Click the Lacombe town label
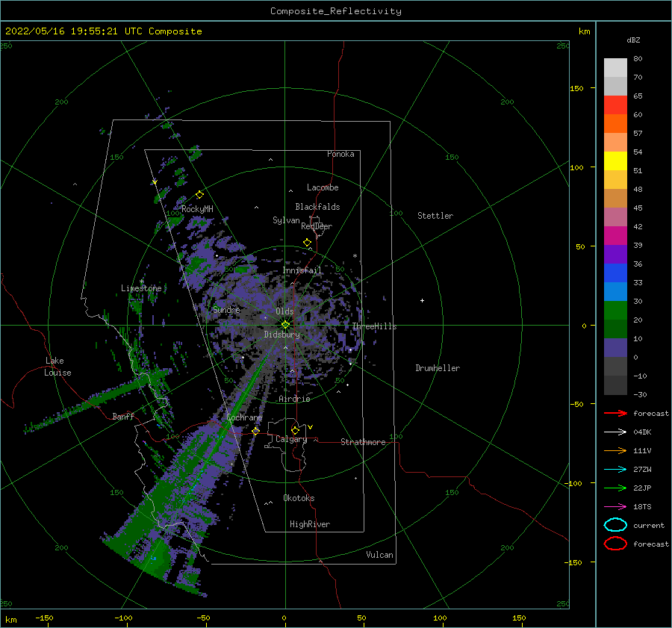 tap(323, 187)
